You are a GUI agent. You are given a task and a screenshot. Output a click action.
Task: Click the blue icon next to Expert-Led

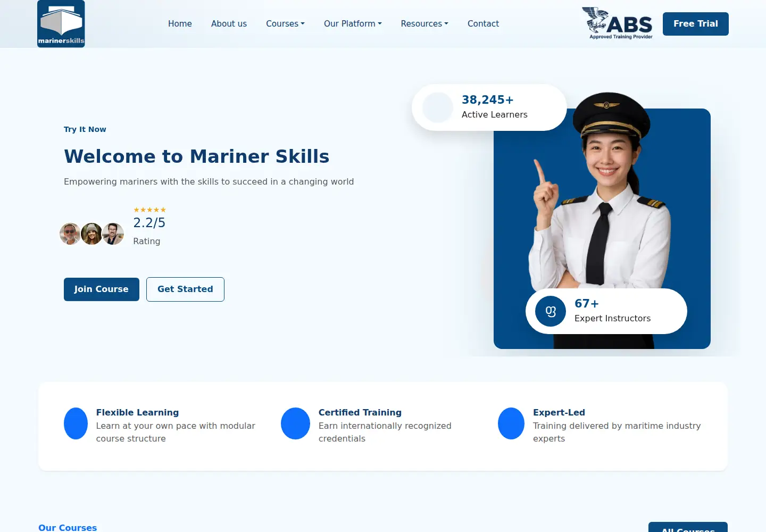[x=511, y=423]
